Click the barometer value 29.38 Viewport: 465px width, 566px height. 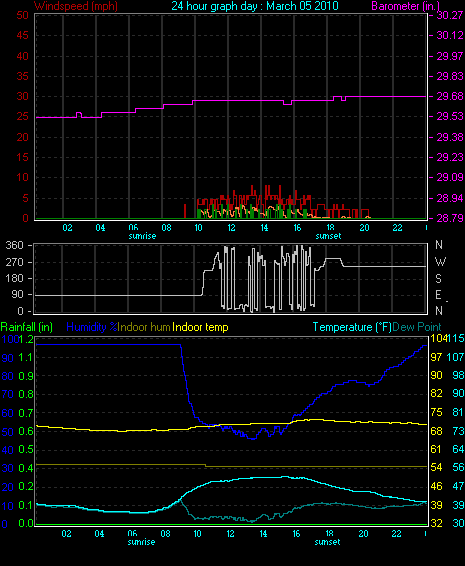(x=450, y=137)
